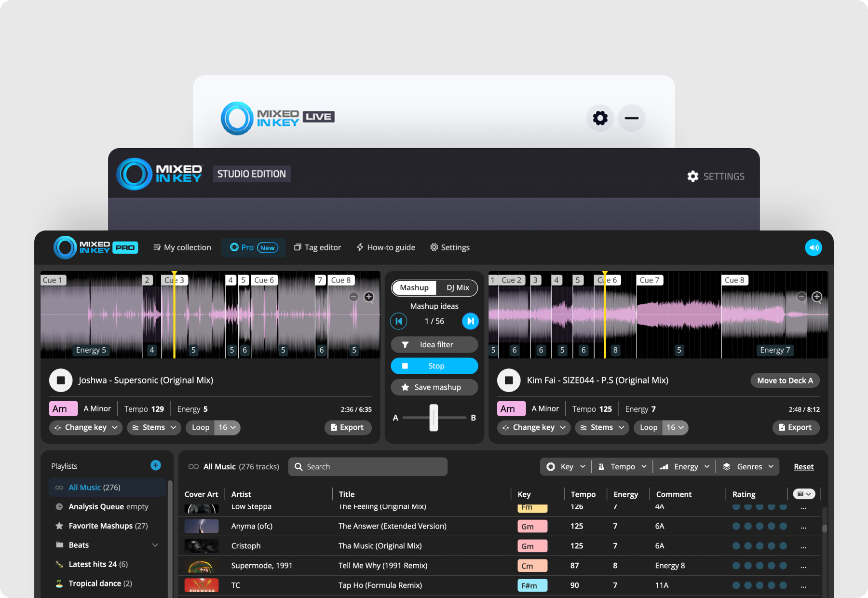Stop Joshwa - Supersonic playback on Deck A
Screen dimensions: 868x598
(x=61, y=381)
